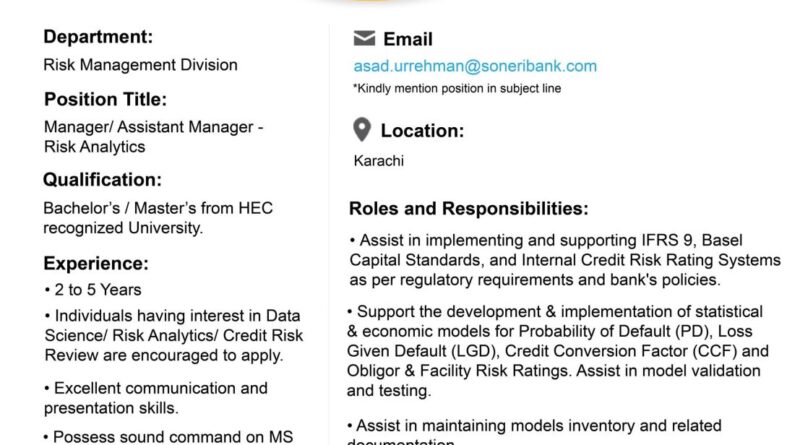Viewport: 800px width, 445px height.
Task: Click the Data Science interest bullet
Action: click(171, 335)
